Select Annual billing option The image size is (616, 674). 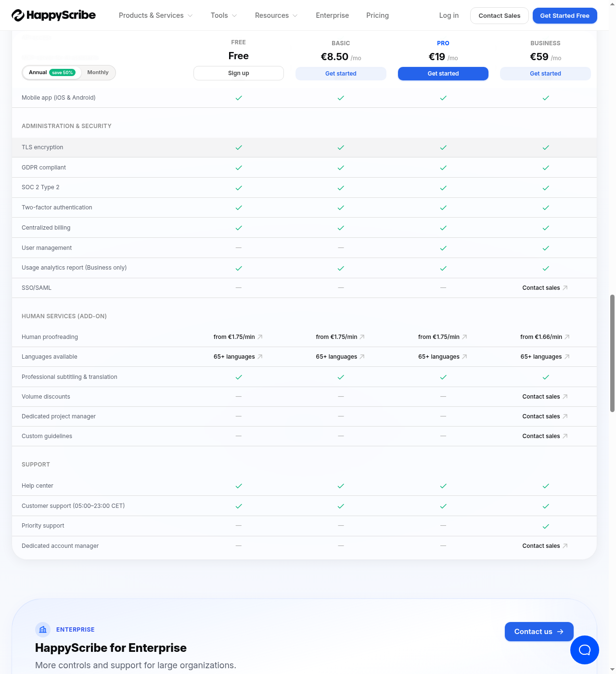pyautogui.click(x=38, y=73)
